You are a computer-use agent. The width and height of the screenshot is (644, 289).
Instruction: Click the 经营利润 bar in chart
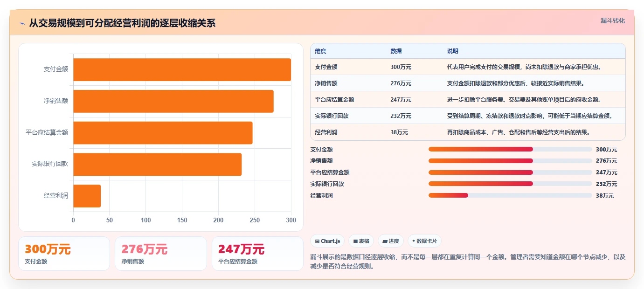(87, 196)
